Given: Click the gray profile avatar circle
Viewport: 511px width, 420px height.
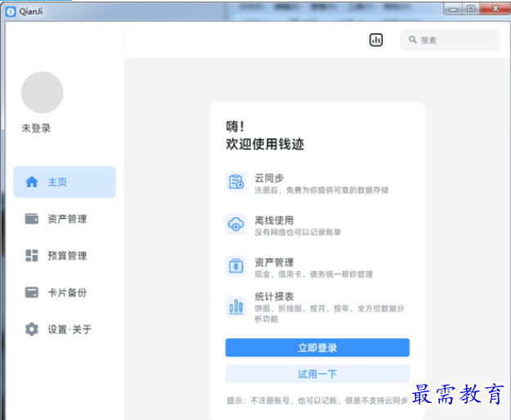Looking at the screenshot, I should [x=43, y=92].
